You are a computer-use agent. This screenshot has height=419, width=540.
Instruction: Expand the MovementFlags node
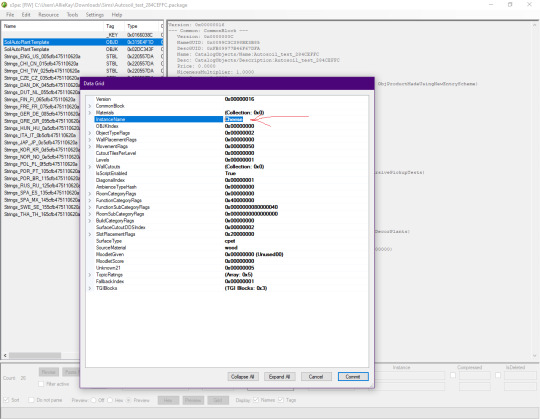tap(90, 146)
